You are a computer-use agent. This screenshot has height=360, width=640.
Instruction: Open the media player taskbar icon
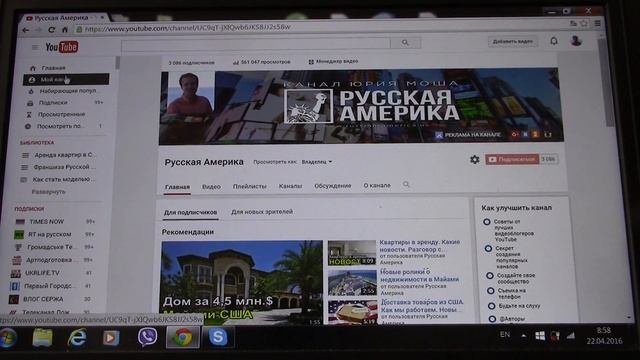tap(111, 338)
